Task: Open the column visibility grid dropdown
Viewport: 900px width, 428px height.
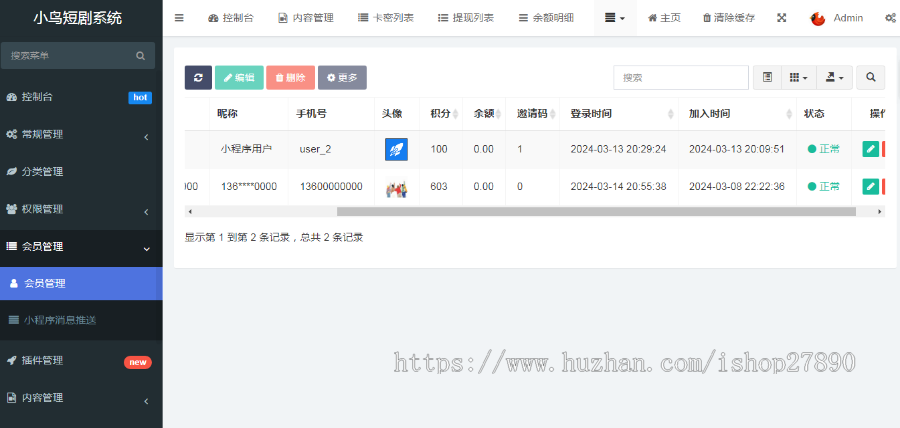Action: (x=799, y=77)
